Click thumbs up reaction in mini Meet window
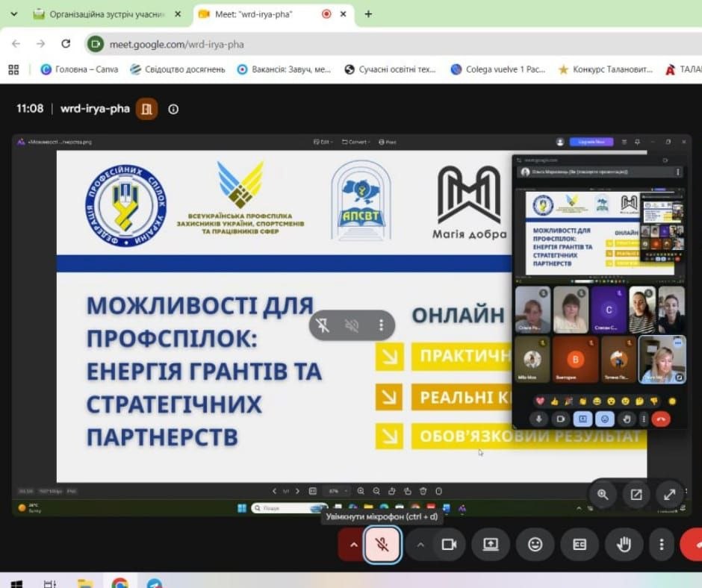Viewport: 702px width, 588px height. pos(554,401)
